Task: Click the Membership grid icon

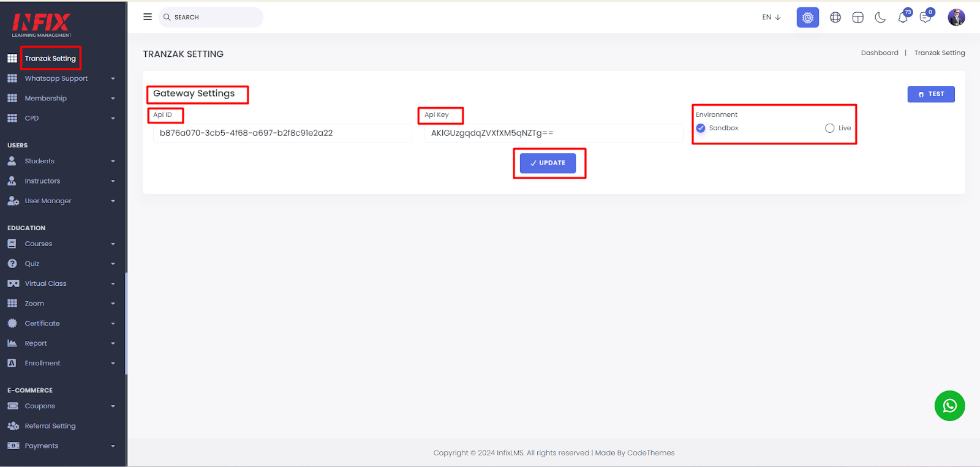Action: coord(12,98)
